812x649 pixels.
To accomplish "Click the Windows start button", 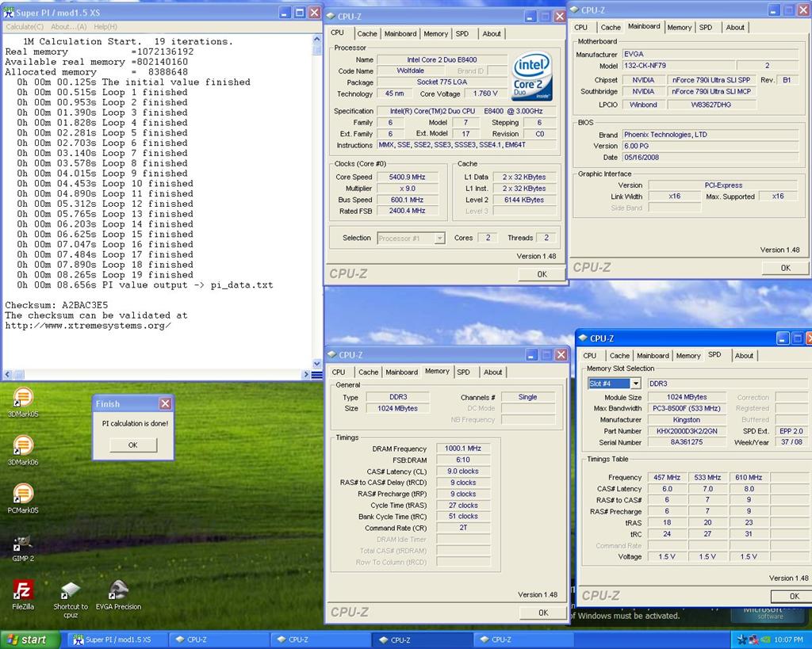I will pos(29,639).
